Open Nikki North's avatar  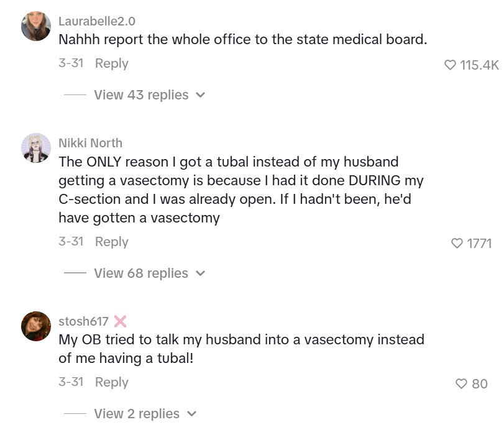36,148
